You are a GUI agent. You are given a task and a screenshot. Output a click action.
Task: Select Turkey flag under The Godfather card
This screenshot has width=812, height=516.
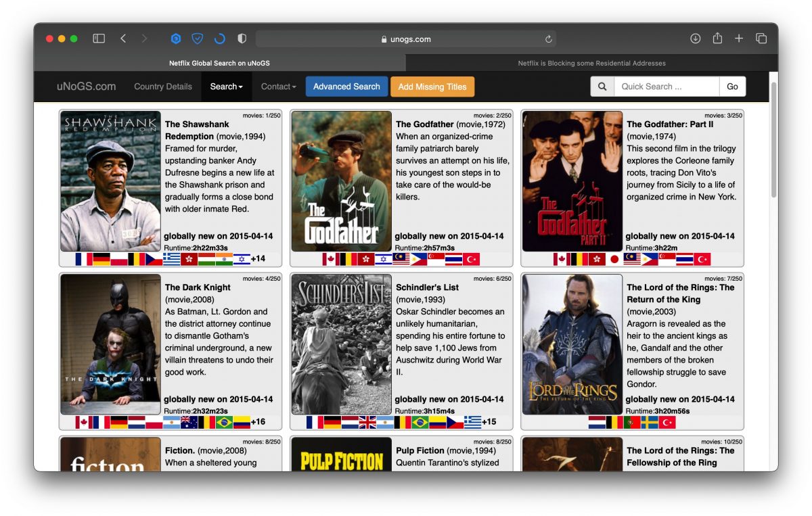(471, 259)
